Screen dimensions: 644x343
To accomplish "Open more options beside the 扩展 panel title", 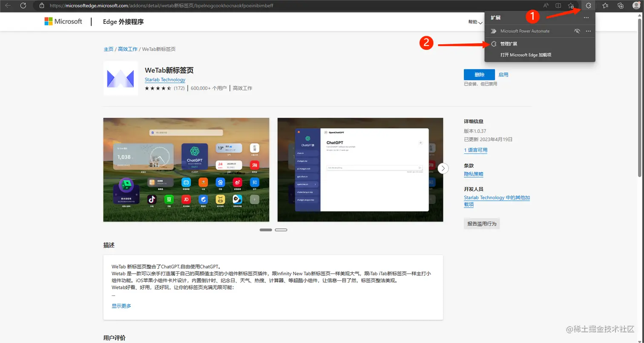I will 586,18.
